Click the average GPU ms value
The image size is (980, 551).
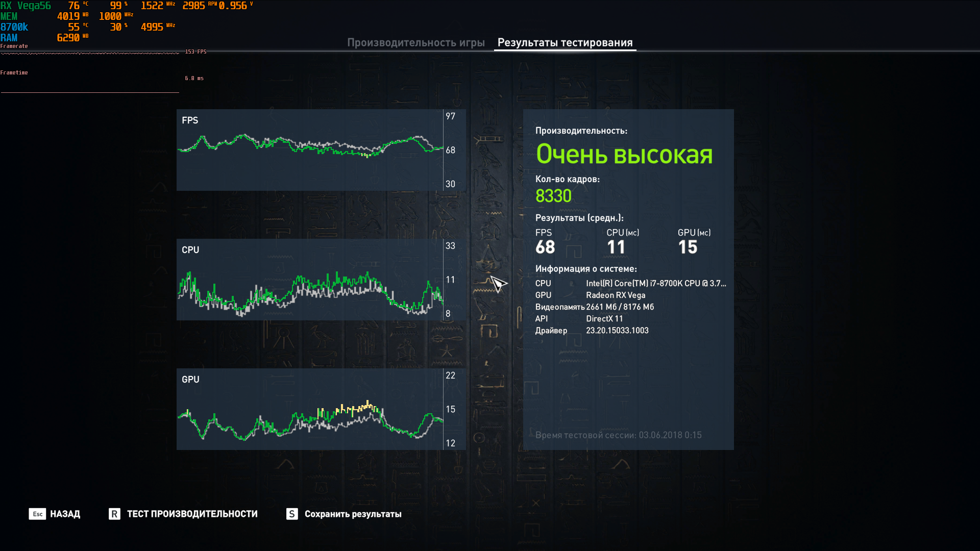point(688,247)
